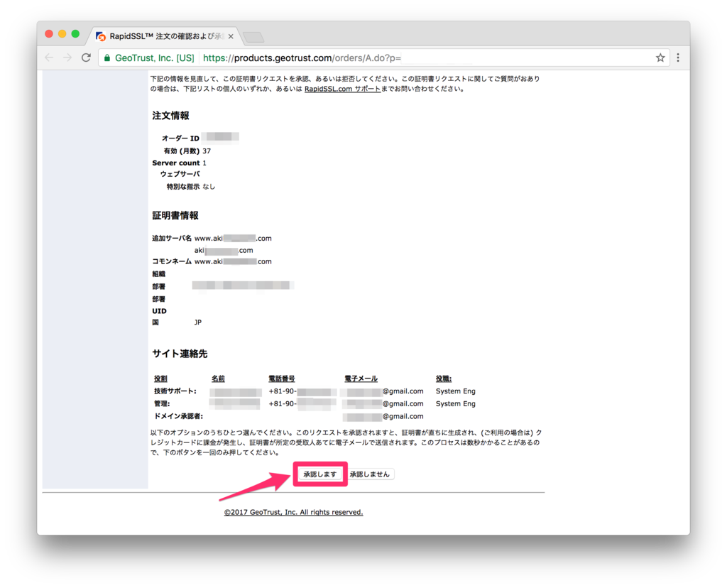Click the 技術サポート: row label
This screenshot has width=727, height=588.
coord(175,391)
